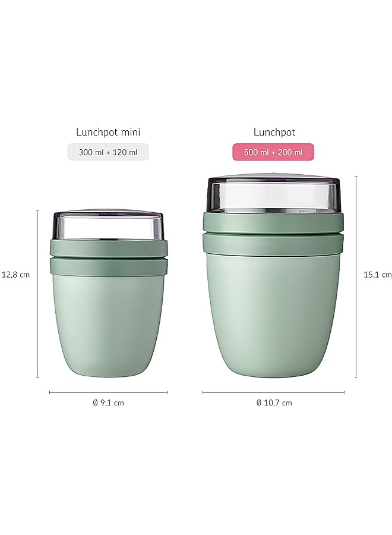Click the Ø 10,7 cm diameter label

(274, 402)
